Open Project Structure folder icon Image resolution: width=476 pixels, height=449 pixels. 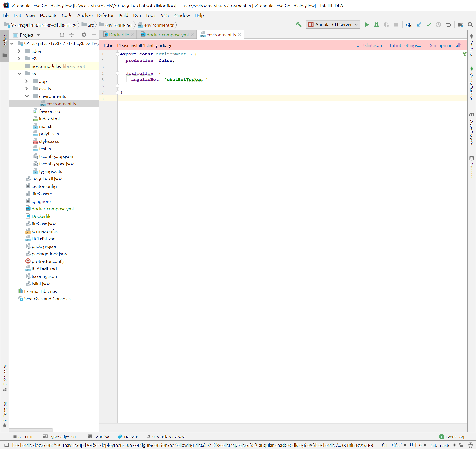tap(460, 25)
